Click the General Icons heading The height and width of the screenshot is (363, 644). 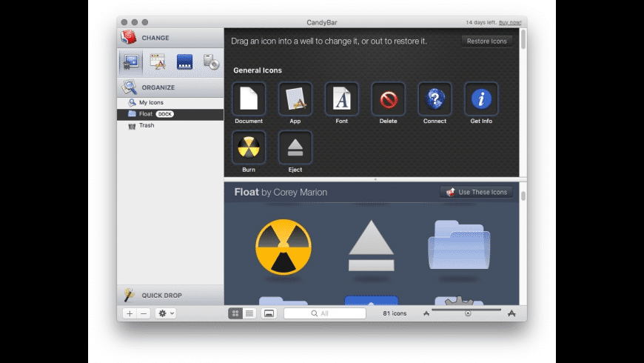point(258,70)
